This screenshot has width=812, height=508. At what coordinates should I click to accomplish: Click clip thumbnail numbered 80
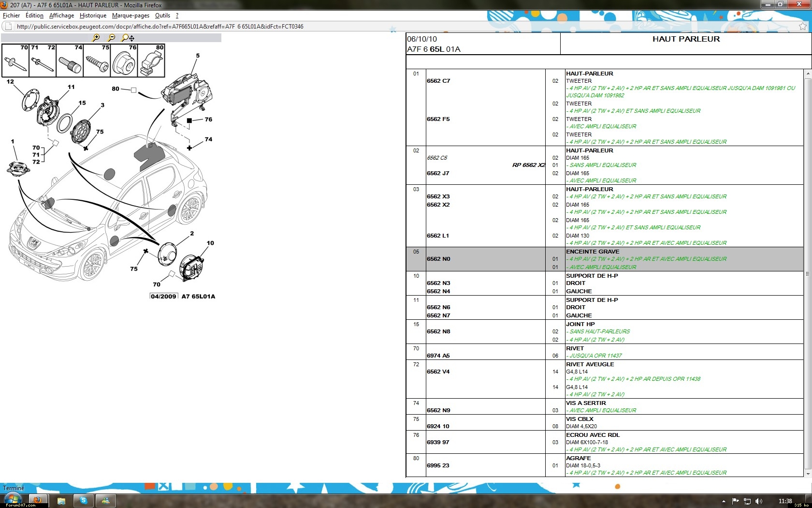151,60
